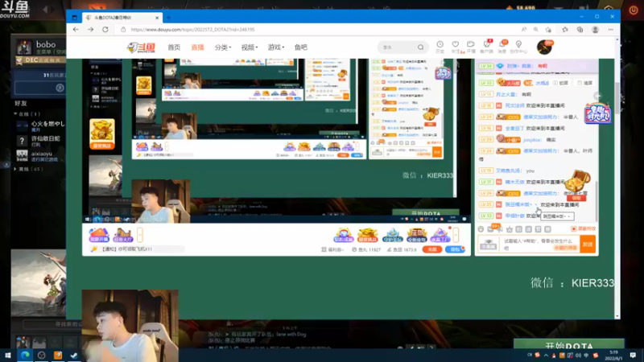
Task: Open the read aloud icon in address bar
Action: (x=524, y=30)
